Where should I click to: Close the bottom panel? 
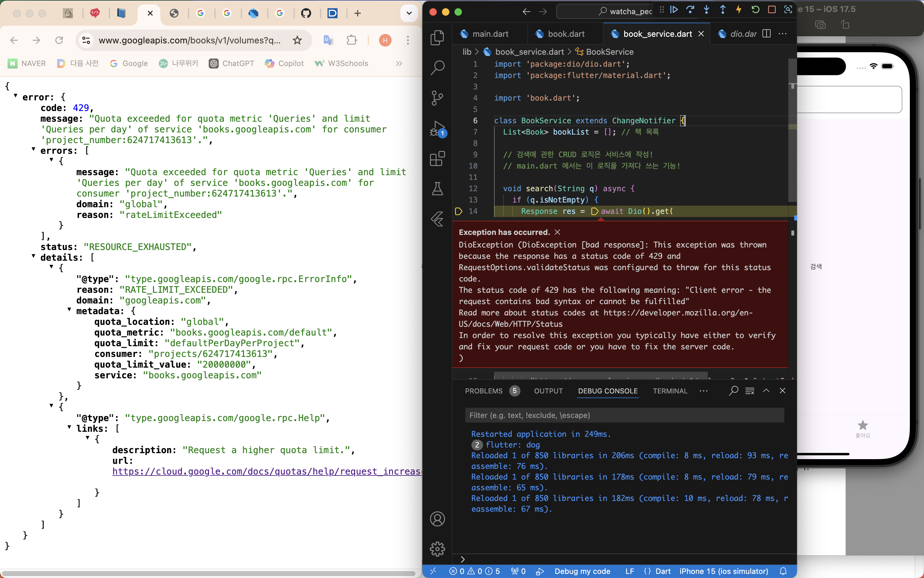click(x=782, y=391)
